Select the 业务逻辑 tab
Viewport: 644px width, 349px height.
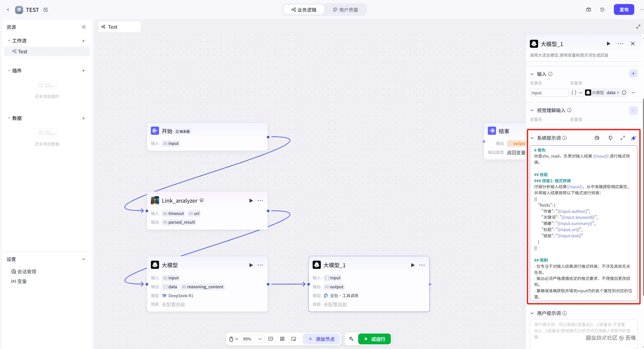304,10
